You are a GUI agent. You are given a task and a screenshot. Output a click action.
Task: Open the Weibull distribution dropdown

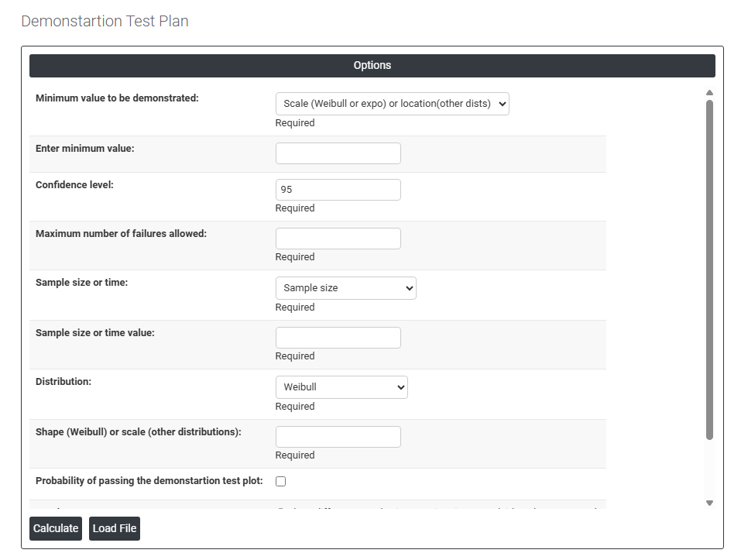click(x=341, y=387)
